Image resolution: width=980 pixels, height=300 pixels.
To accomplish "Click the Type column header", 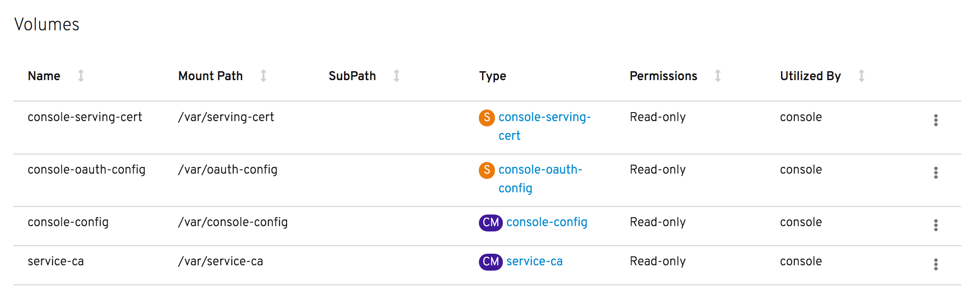I will click(x=492, y=76).
